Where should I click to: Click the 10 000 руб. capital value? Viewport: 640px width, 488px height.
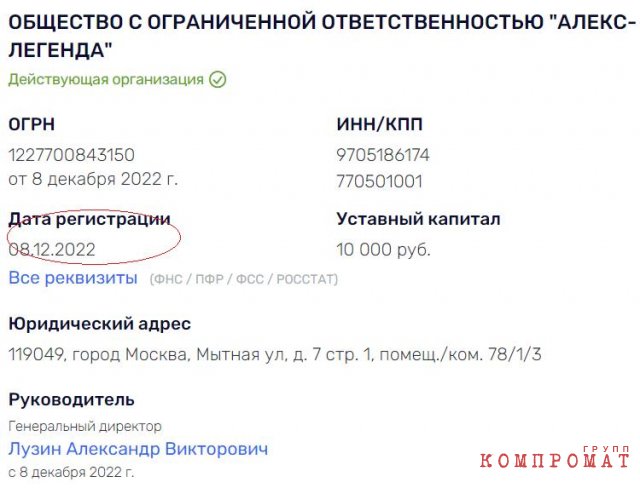(384, 249)
